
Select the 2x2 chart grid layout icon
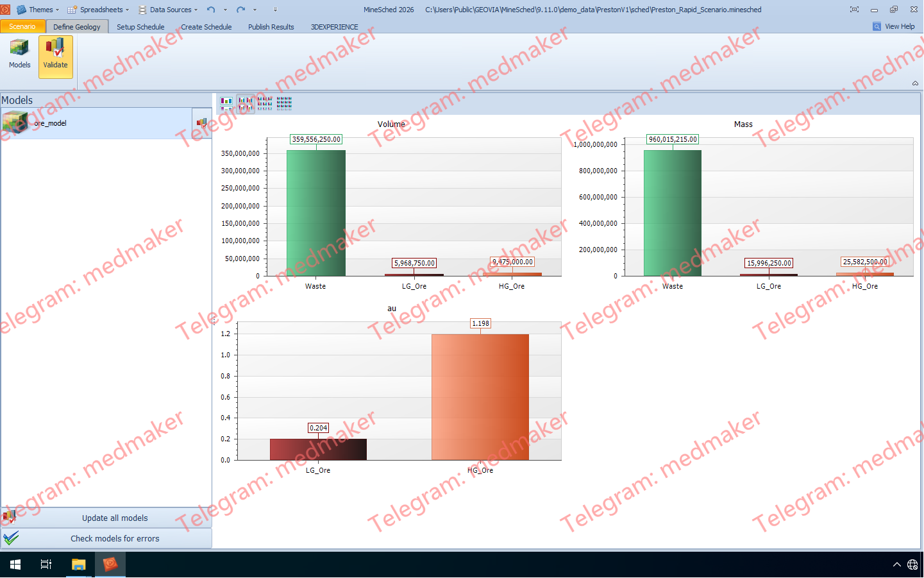click(x=245, y=103)
